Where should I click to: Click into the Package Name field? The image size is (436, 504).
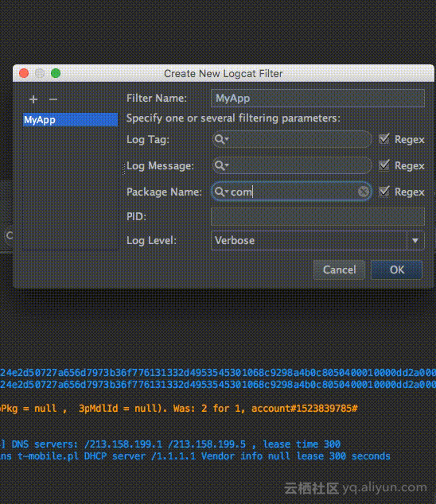[292, 192]
